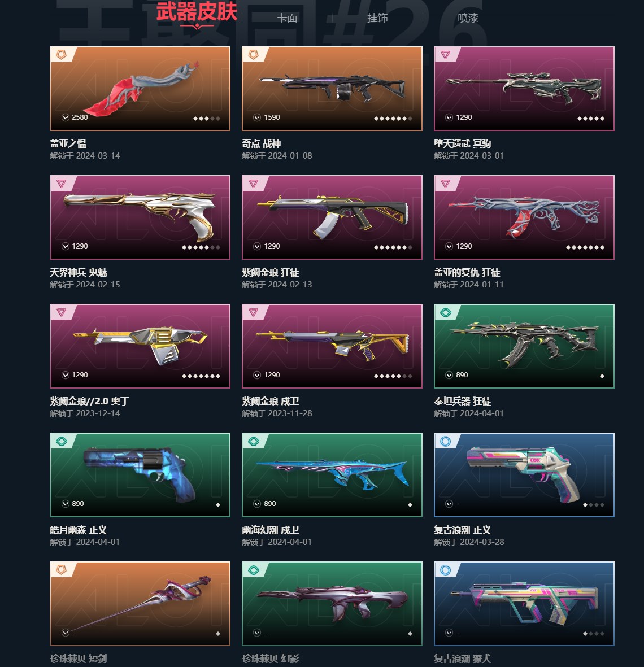
Task: Click the pink tier icon on 堕天遗武 冥驹
Action: point(445,55)
